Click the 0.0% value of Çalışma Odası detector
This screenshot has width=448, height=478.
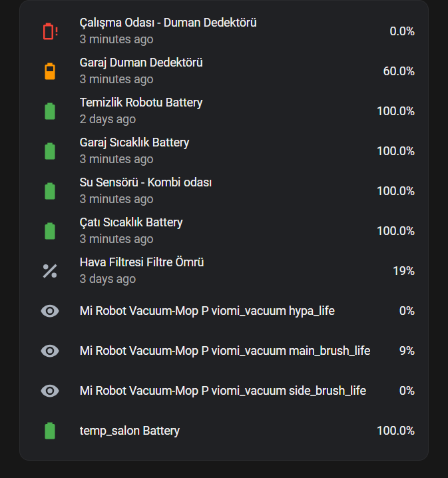[x=402, y=31]
